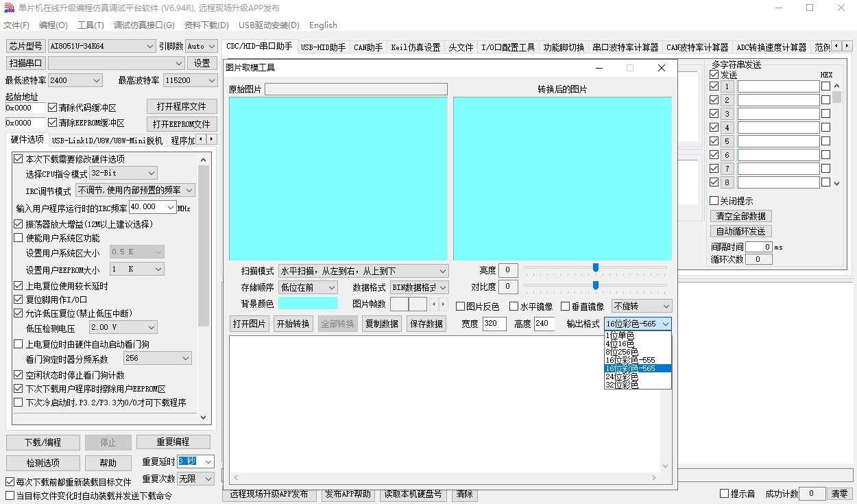Click the application logo in title bar
This screenshot has height=504, width=857.
(10, 8)
